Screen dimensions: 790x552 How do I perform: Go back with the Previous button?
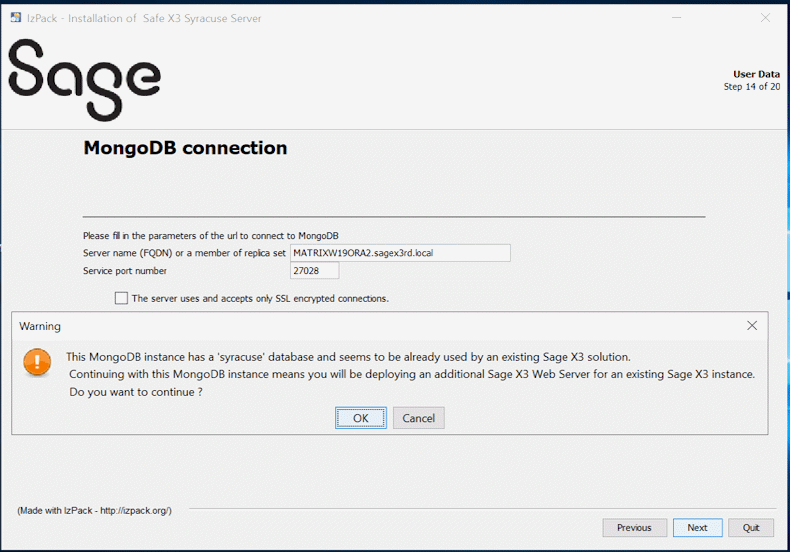point(634,527)
